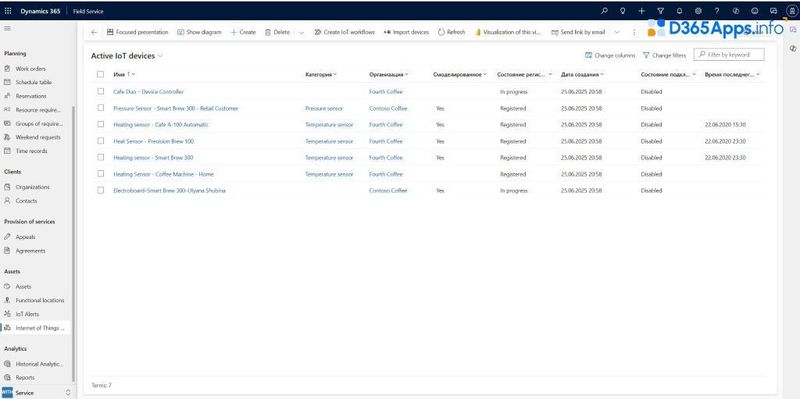Open Heat Sensor - Precision Brew 100 link
The width and height of the screenshot is (800, 399).
154,141
